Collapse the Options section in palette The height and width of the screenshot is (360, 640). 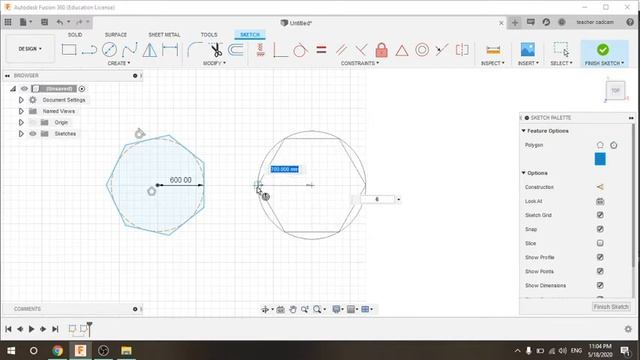click(x=524, y=173)
